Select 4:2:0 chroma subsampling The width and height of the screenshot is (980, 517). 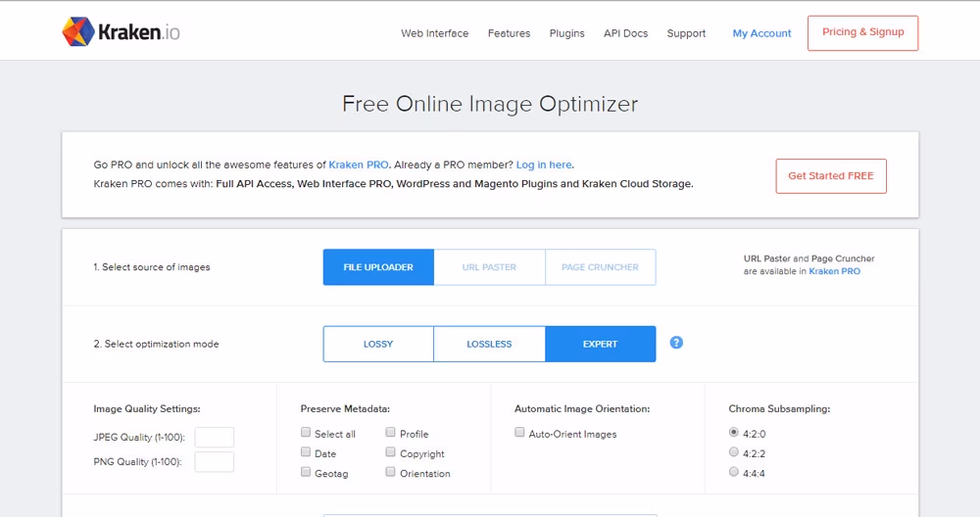tap(734, 432)
